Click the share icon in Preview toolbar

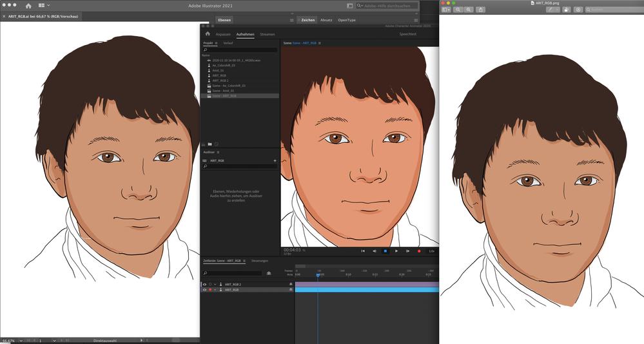tap(480, 10)
